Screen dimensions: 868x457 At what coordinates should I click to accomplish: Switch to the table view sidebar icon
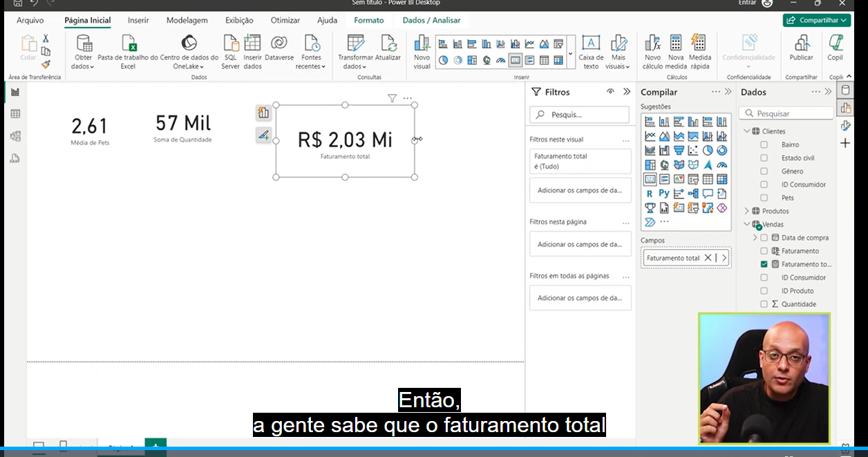click(x=15, y=114)
